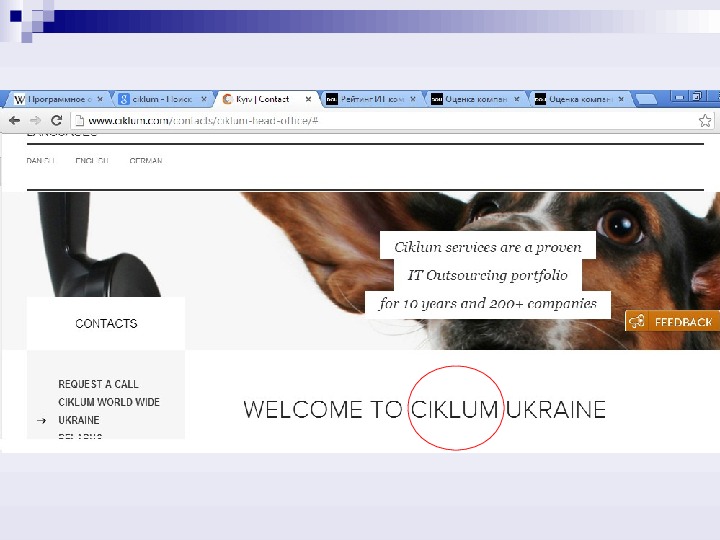Click the 'IT Outsourcing portfolio' banner text
The width and height of the screenshot is (720, 540).
point(488,275)
